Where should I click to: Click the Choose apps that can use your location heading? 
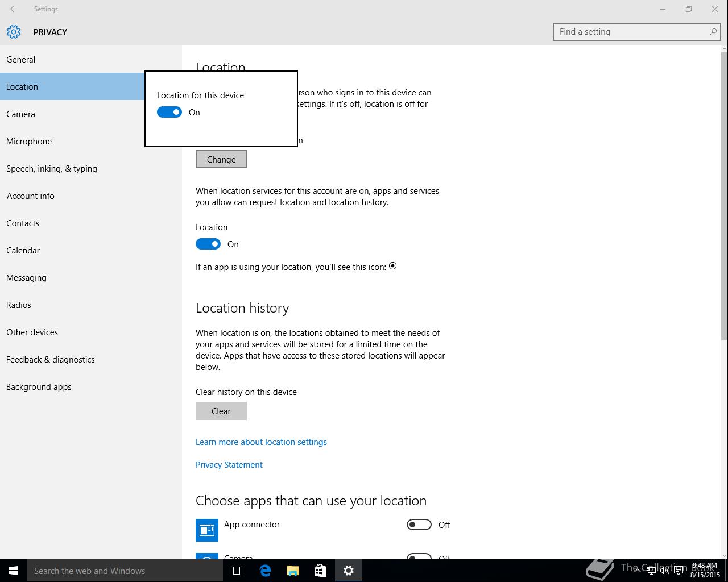pyautogui.click(x=311, y=501)
